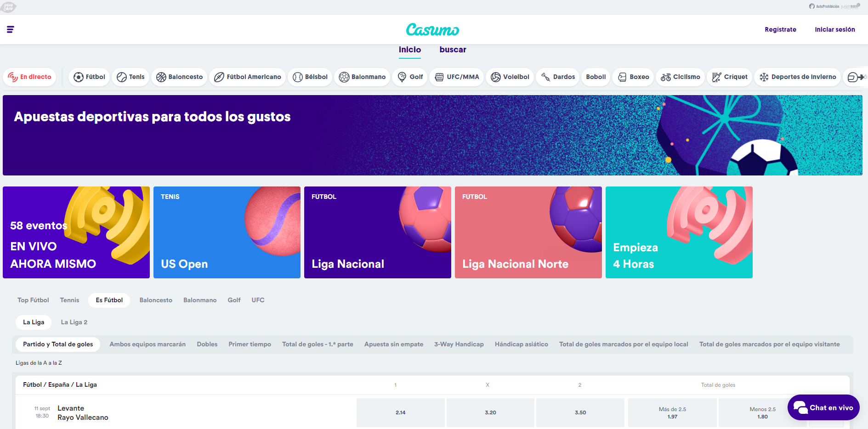Screen dimensions: 868x429
Task: Select Partido y Total de goles market
Action: [58, 344]
